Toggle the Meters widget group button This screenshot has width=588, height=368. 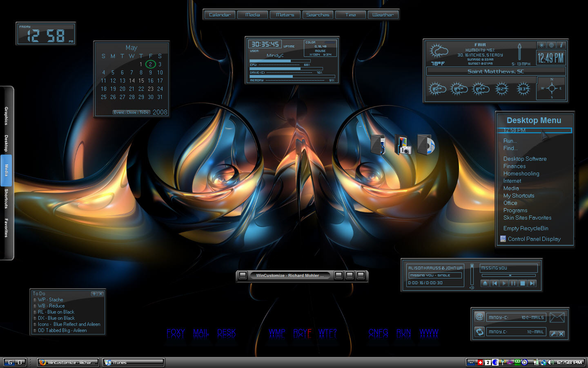pyautogui.click(x=285, y=15)
